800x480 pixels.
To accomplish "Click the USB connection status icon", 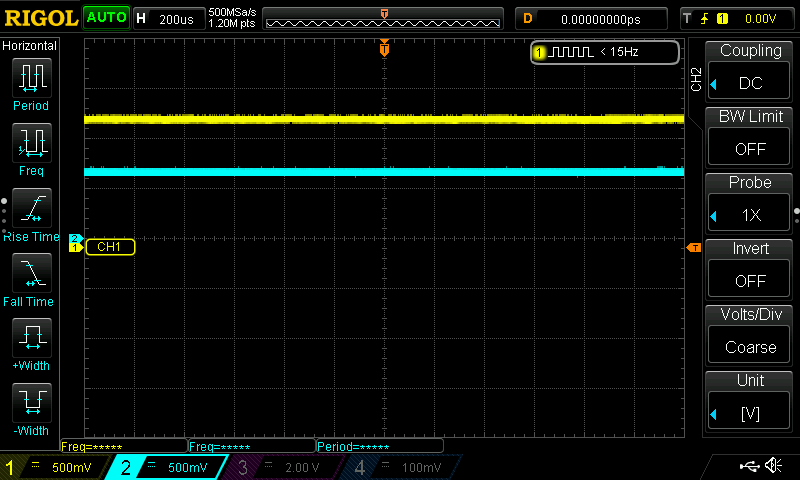I will click(x=747, y=466).
